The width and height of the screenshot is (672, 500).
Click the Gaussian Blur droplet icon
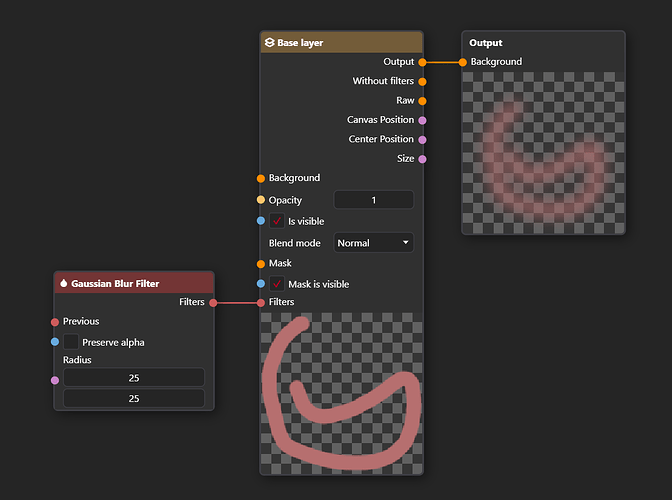[63, 283]
